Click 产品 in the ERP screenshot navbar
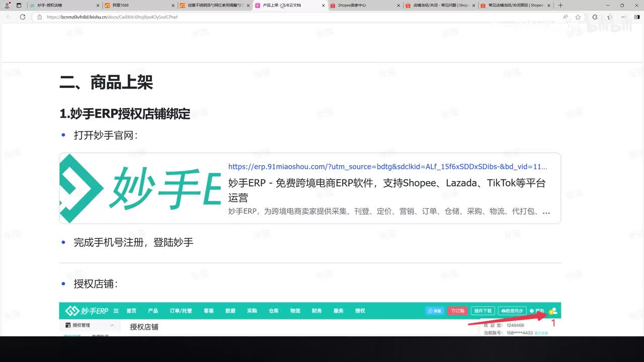Image resolution: width=644 pixels, height=362 pixels. [153, 311]
